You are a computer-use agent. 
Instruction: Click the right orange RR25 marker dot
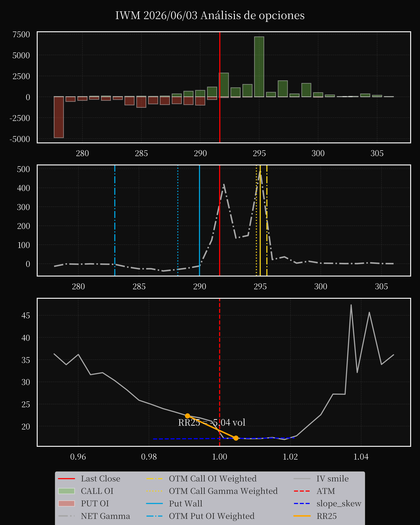(236, 438)
